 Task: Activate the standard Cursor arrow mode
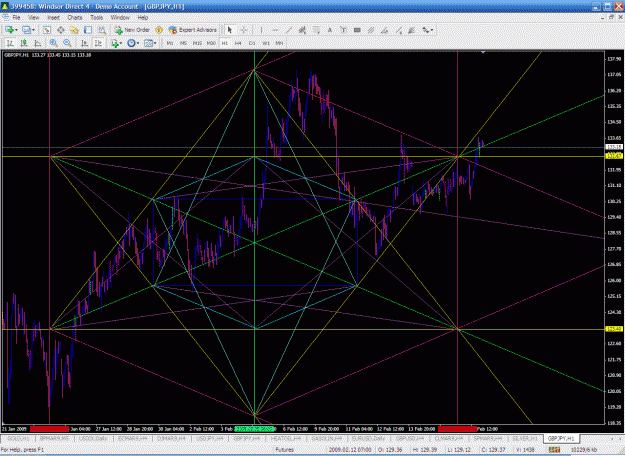[230, 30]
